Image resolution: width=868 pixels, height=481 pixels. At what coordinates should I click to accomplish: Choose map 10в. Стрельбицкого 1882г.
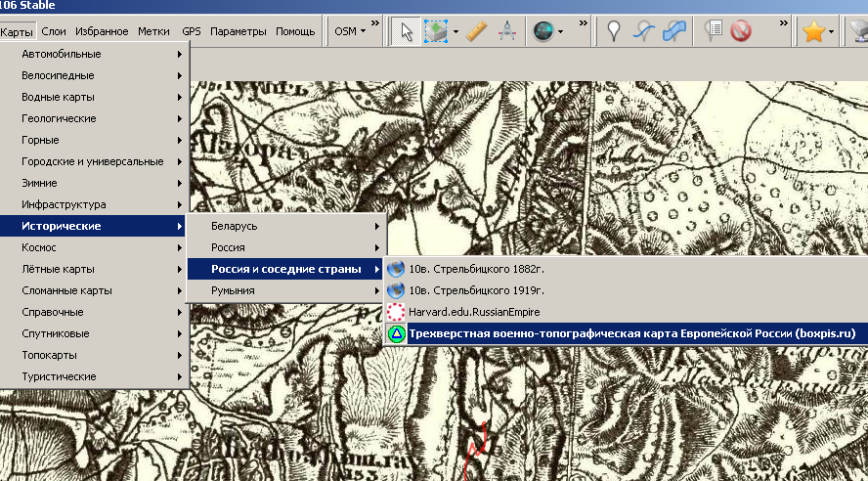(627, 269)
